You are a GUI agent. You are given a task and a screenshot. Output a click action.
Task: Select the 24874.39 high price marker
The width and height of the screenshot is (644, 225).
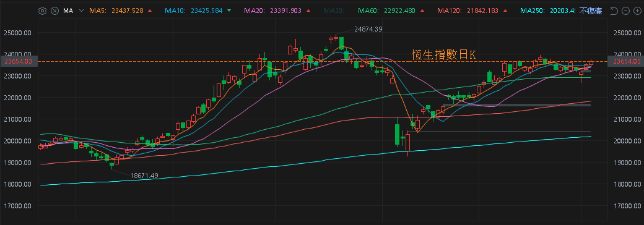coord(368,29)
